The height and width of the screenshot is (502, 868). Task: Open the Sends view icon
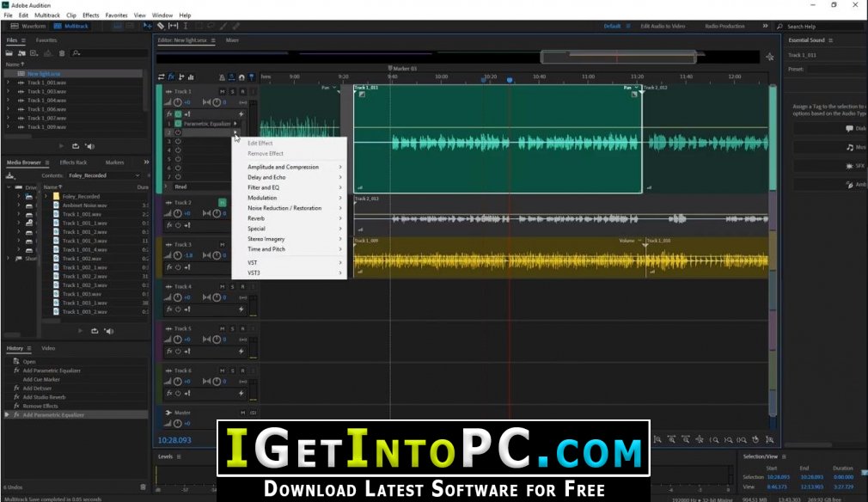[181, 77]
